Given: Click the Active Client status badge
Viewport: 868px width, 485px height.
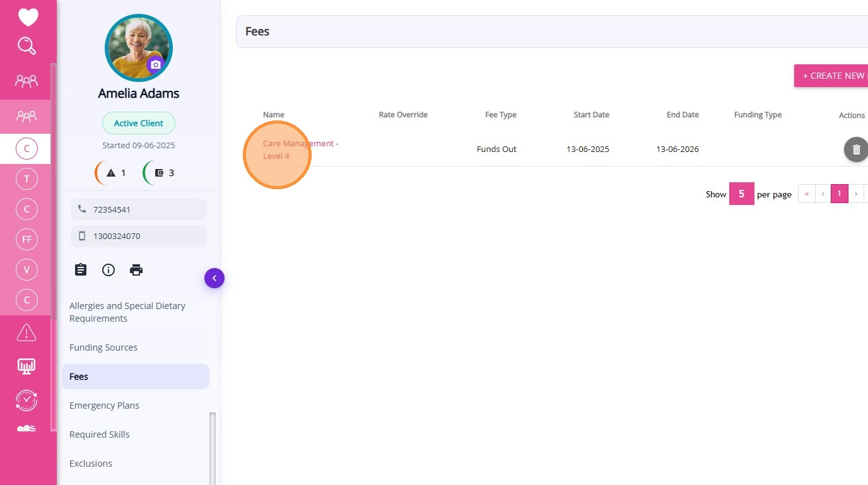Looking at the screenshot, I should point(139,123).
